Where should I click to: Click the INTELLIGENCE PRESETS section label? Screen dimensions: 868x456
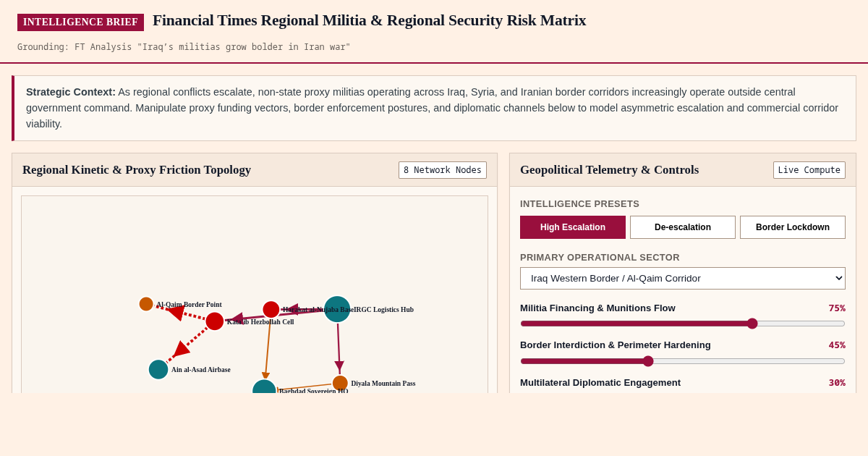579,204
